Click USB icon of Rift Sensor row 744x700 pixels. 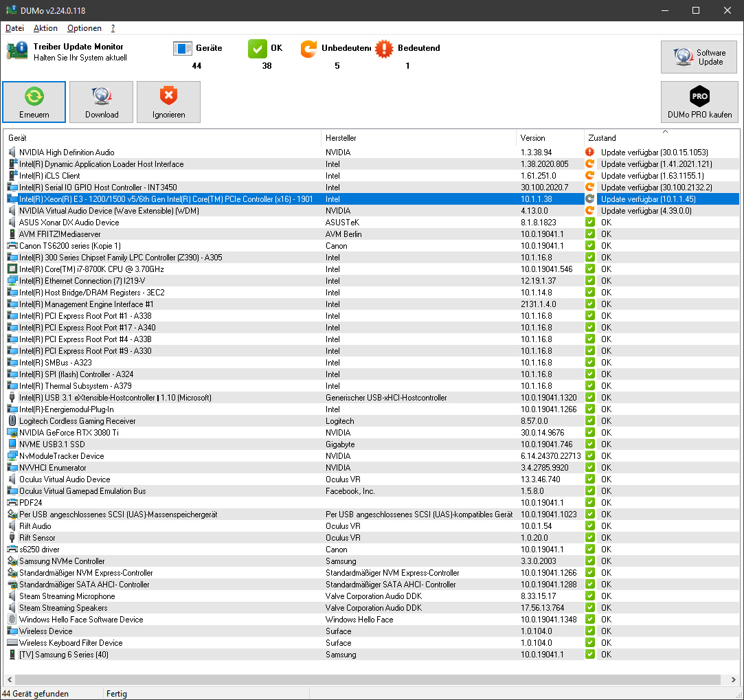[x=12, y=537]
